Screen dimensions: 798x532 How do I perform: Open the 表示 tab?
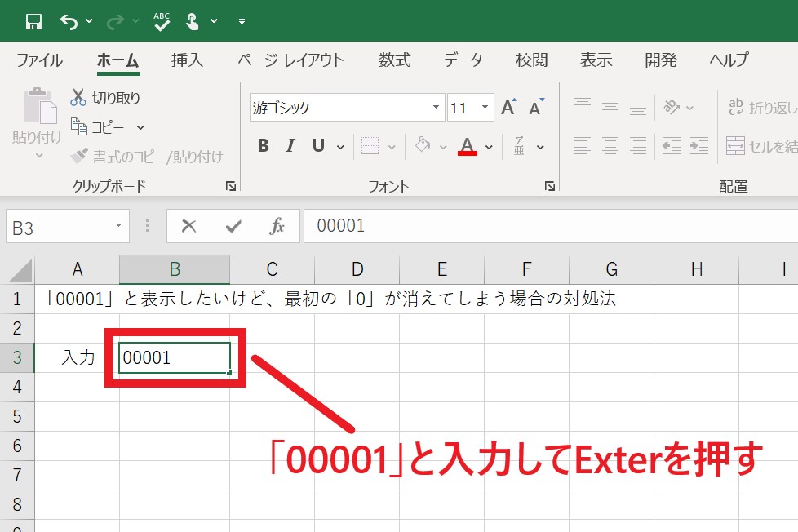596,60
